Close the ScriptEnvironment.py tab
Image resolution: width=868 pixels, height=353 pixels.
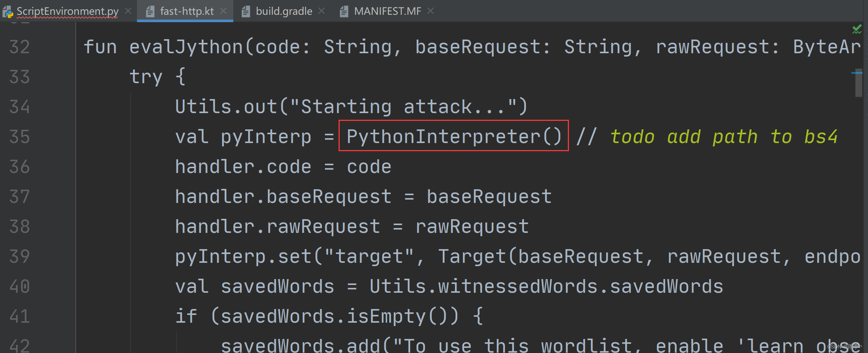tap(128, 11)
